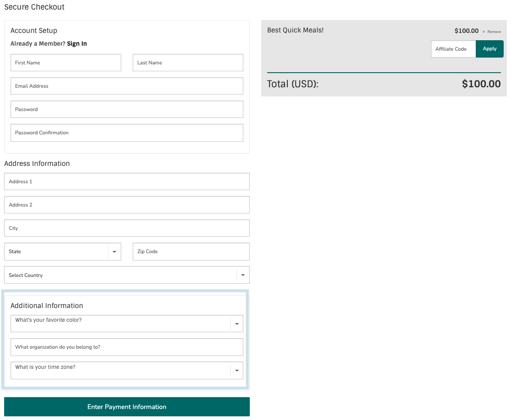Click the Additional Information heading
Screen dimensions: 511x420
47,306
